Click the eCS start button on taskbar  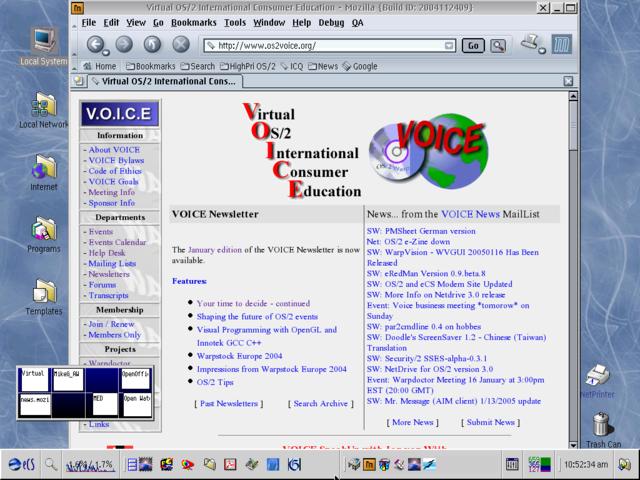click(19, 464)
